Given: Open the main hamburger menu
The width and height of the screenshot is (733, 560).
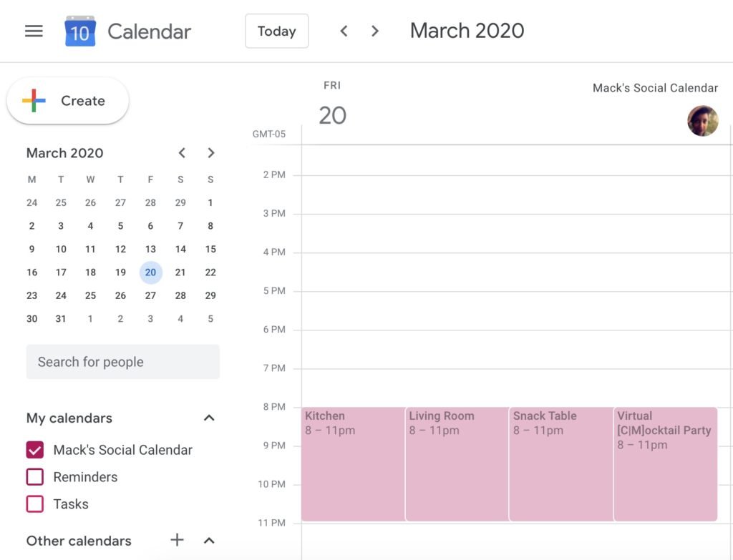Looking at the screenshot, I should tap(34, 31).
